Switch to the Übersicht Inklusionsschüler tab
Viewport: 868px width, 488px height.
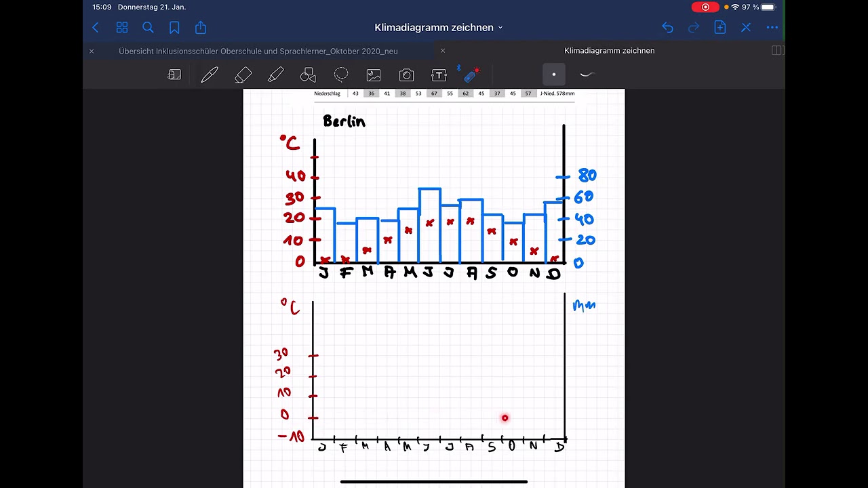(x=258, y=51)
